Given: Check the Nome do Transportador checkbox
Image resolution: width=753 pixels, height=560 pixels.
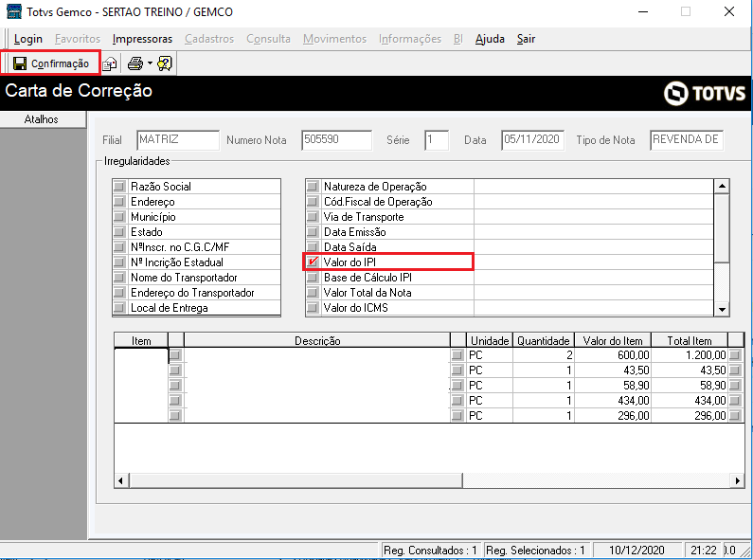Looking at the screenshot, I should [x=119, y=278].
